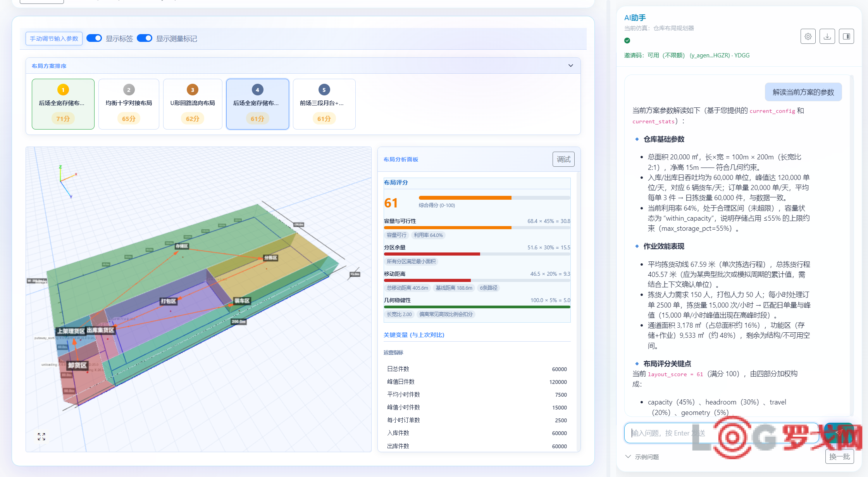868x477 pixels.
Task: Toggle the 显示标签 switch
Action: tap(94, 38)
